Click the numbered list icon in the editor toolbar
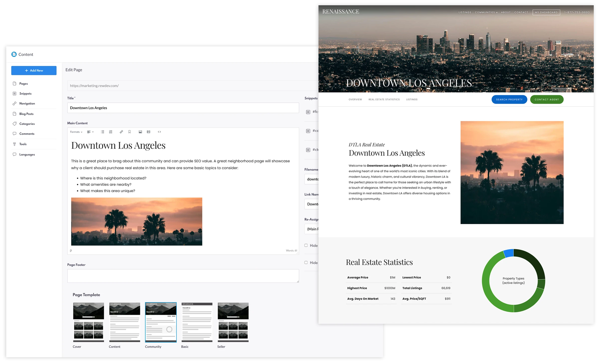The width and height of the screenshot is (599, 364). pyautogui.click(x=111, y=132)
